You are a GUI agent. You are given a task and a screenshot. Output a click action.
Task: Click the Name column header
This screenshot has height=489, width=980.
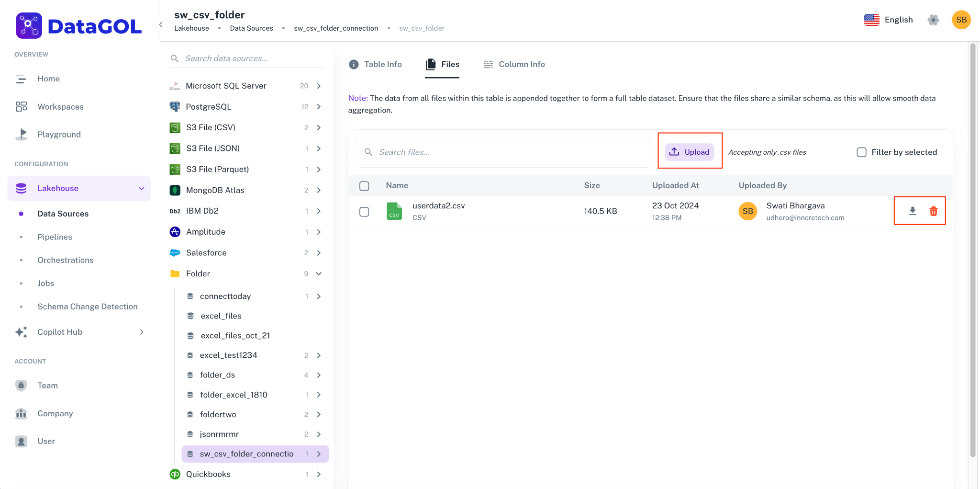click(397, 185)
